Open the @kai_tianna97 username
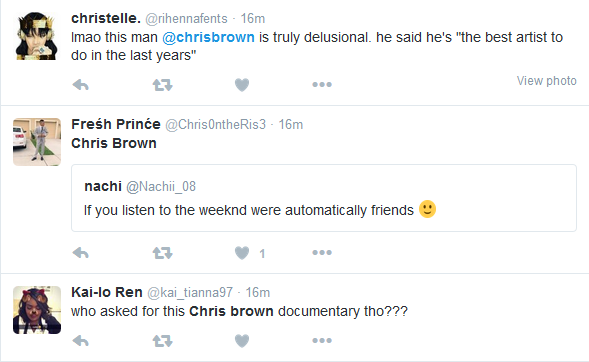589x362 pixels. [x=190, y=293]
